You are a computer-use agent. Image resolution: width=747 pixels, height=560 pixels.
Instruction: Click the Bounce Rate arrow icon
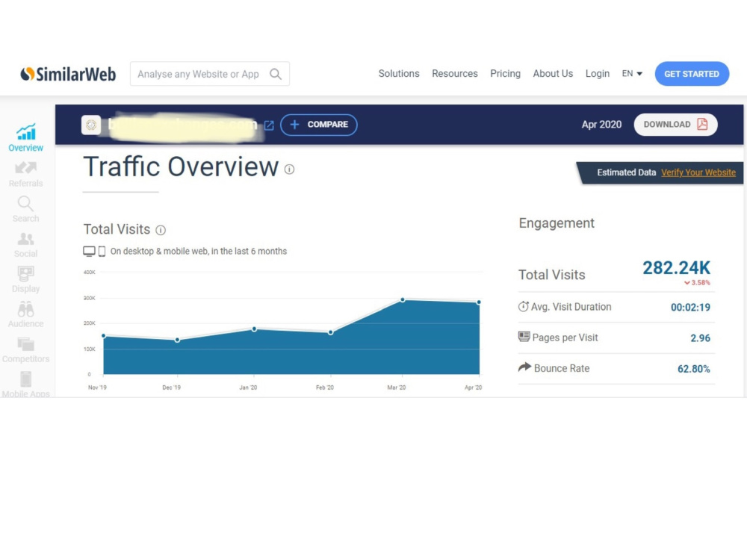(x=524, y=367)
